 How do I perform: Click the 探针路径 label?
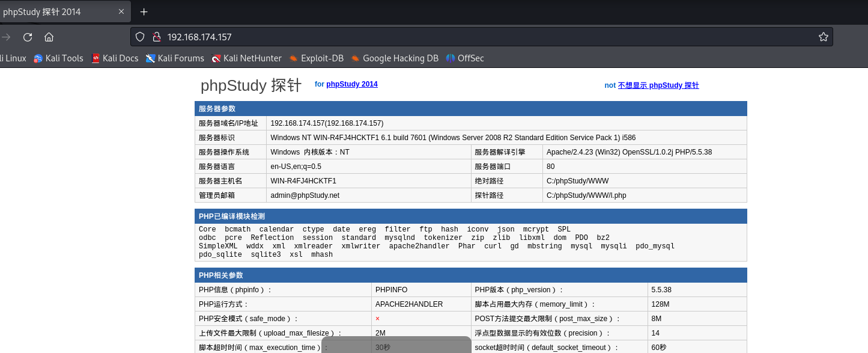[x=489, y=195]
